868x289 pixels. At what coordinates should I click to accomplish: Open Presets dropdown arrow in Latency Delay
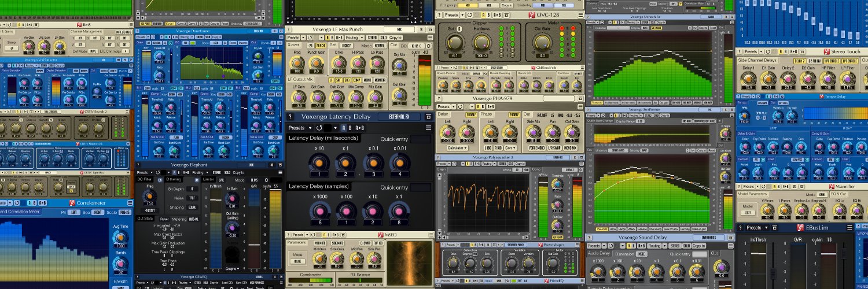click(x=310, y=128)
